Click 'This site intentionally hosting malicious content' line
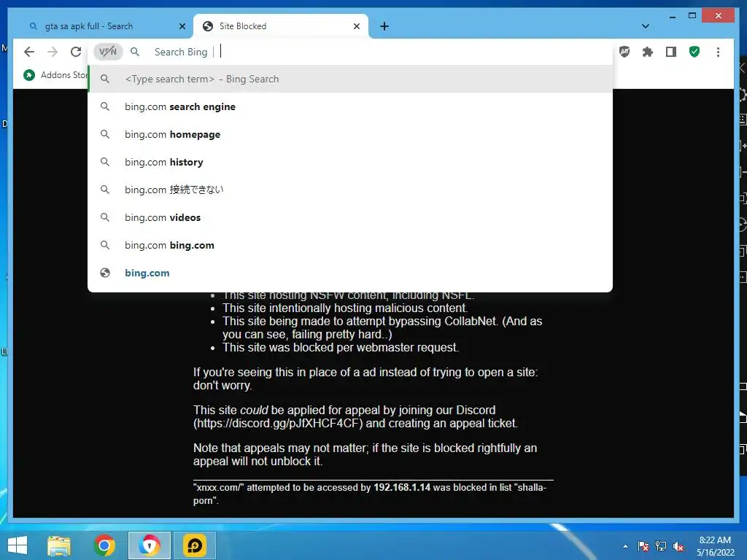 [345, 308]
